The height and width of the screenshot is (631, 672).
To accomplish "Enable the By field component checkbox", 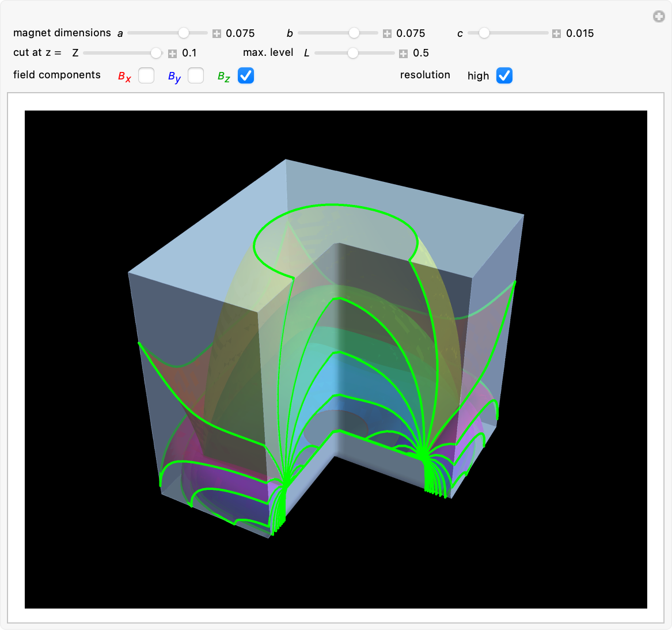I will point(196,75).
